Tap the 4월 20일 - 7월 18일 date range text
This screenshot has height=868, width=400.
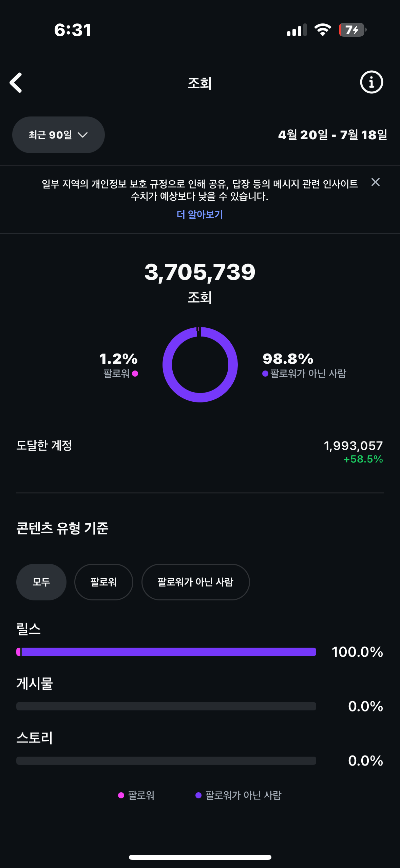[x=332, y=135]
